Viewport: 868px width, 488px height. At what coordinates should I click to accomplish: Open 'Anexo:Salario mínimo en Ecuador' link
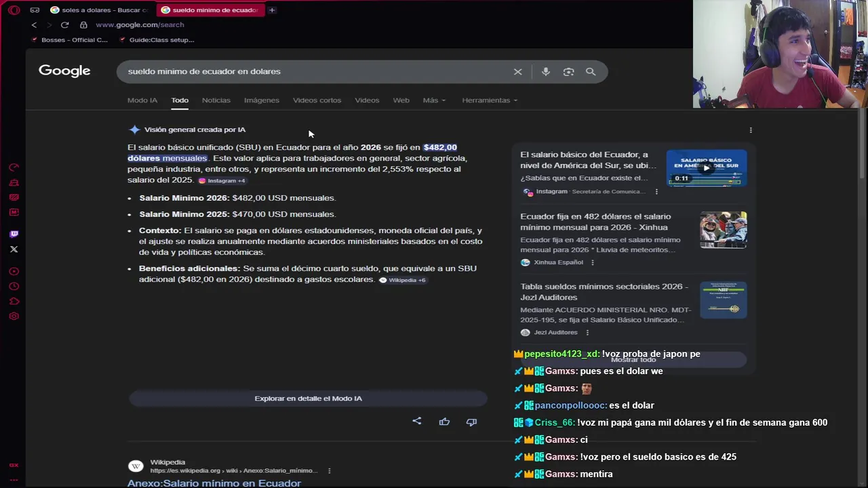click(214, 483)
